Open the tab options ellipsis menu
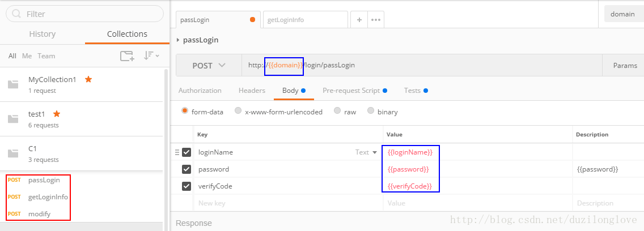Image resolution: width=644 pixels, height=231 pixels. click(375, 19)
